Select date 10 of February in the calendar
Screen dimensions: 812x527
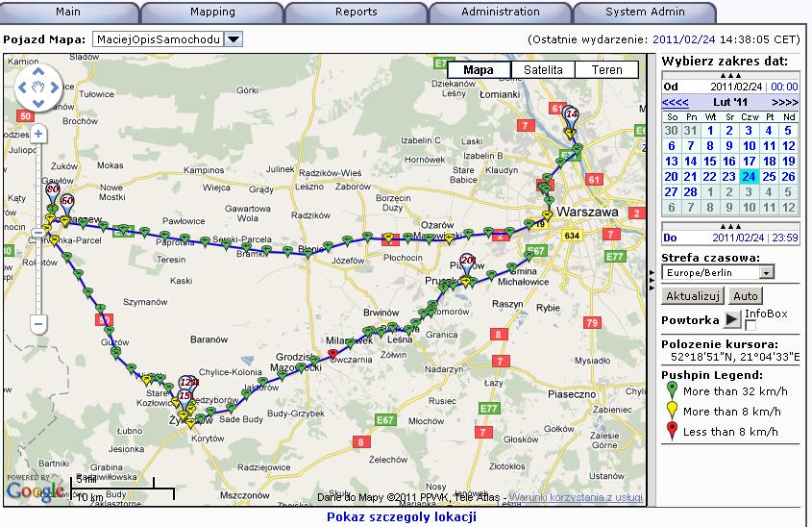[x=749, y=146]
